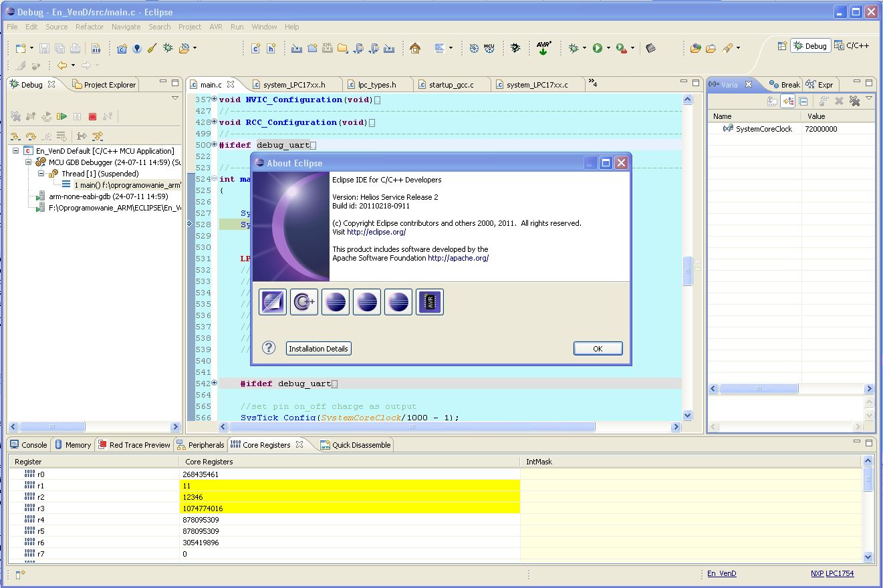
Task: Open the Window menu
Action: (264, 27)
